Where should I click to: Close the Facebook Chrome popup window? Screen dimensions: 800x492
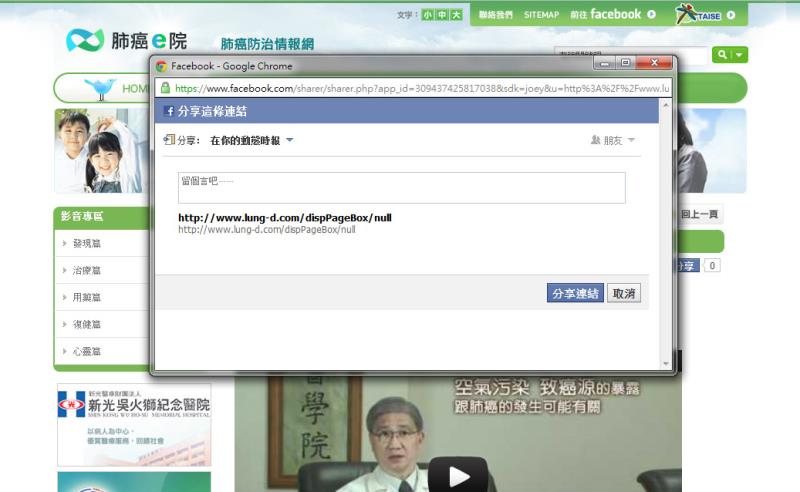(x=655, y=63)
